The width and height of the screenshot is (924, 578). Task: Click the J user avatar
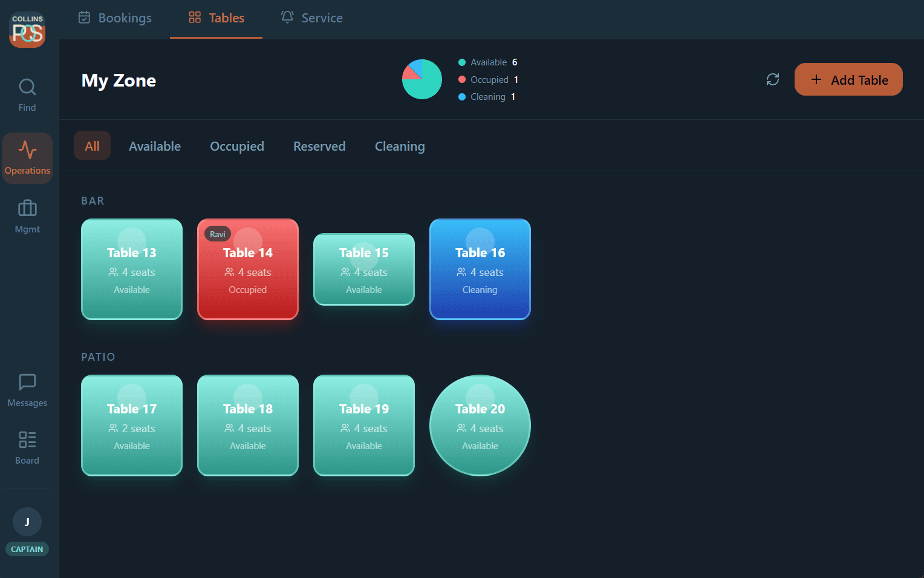(x=27, y=522)
